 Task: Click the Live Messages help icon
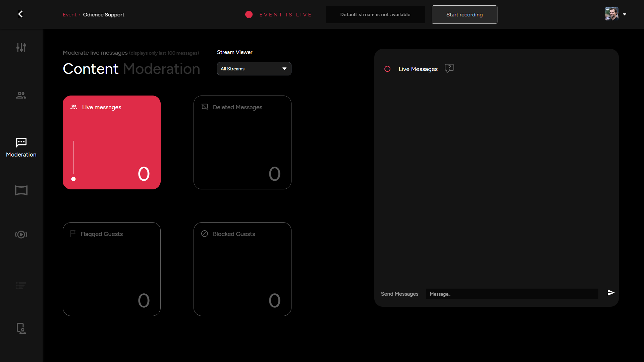point(449,68)
